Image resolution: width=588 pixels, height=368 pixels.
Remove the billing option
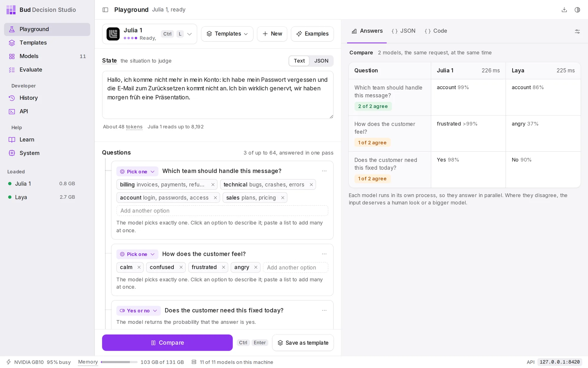click(x=213, y=185)
